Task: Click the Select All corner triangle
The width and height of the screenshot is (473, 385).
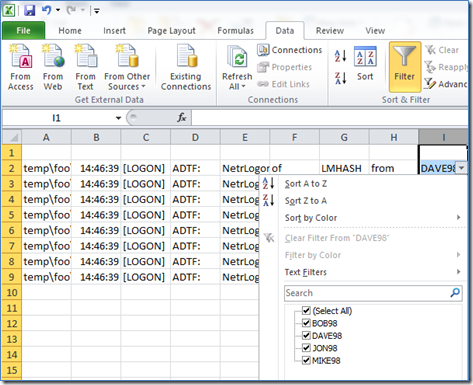Action: pyautogui.click(x=12, y=137)
